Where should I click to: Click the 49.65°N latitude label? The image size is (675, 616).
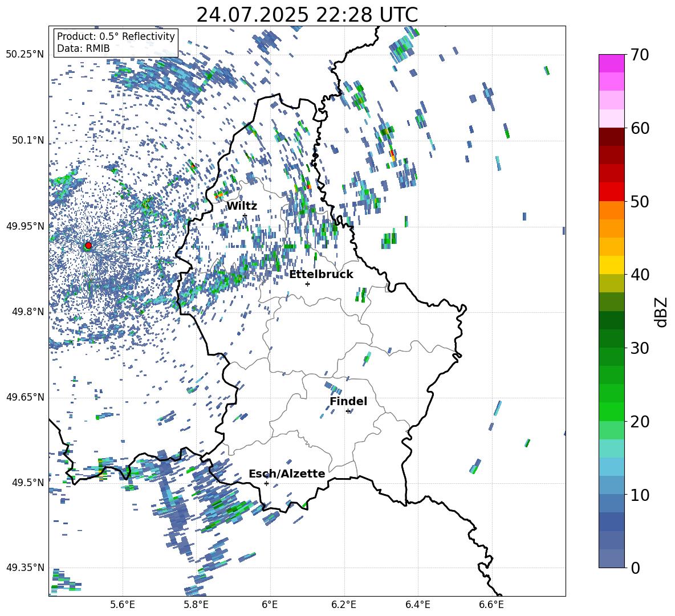[x=25, y=398]
